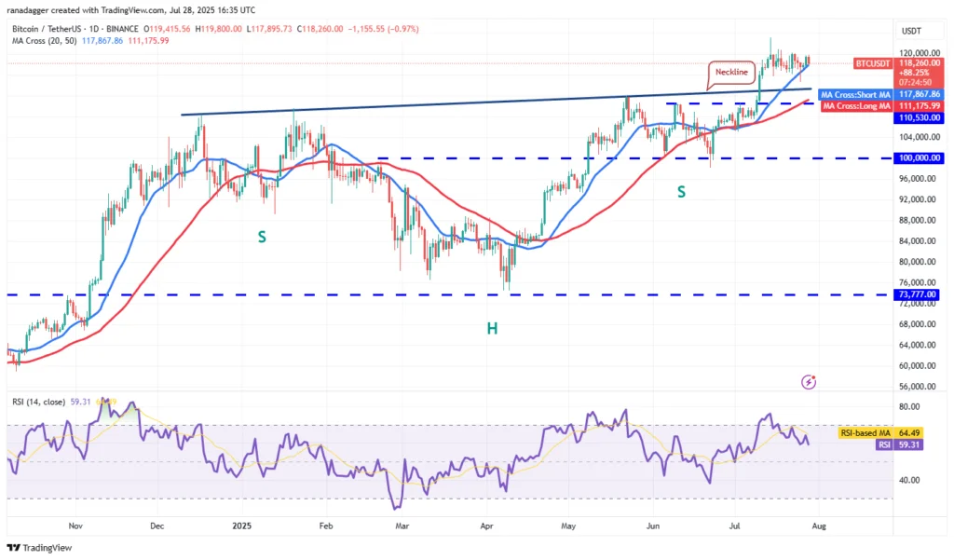Click the 56,000.00 price axis label
This screenshot has width=954, height=560.
pos(919,387)
